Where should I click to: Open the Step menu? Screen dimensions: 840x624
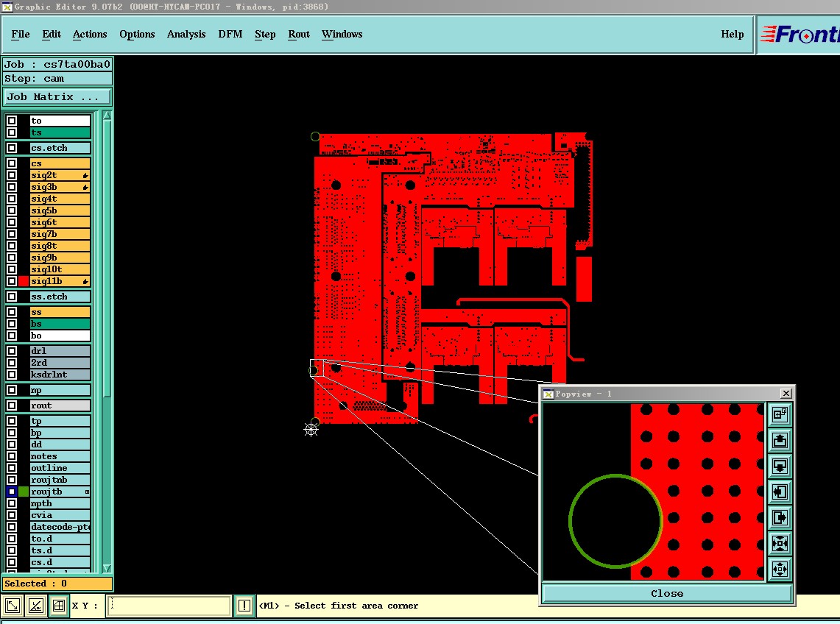tap(265, 35)
